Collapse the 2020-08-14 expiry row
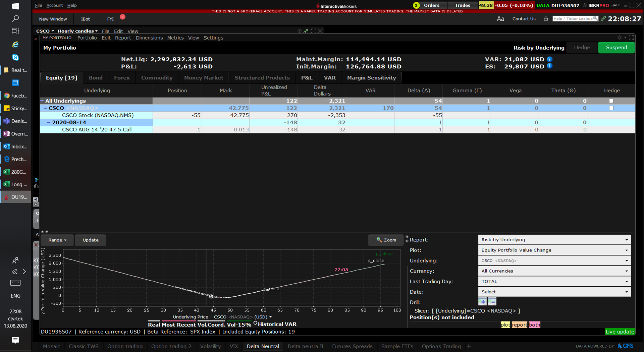The width and height of the screenshot is (644, 352). (49, 122)
